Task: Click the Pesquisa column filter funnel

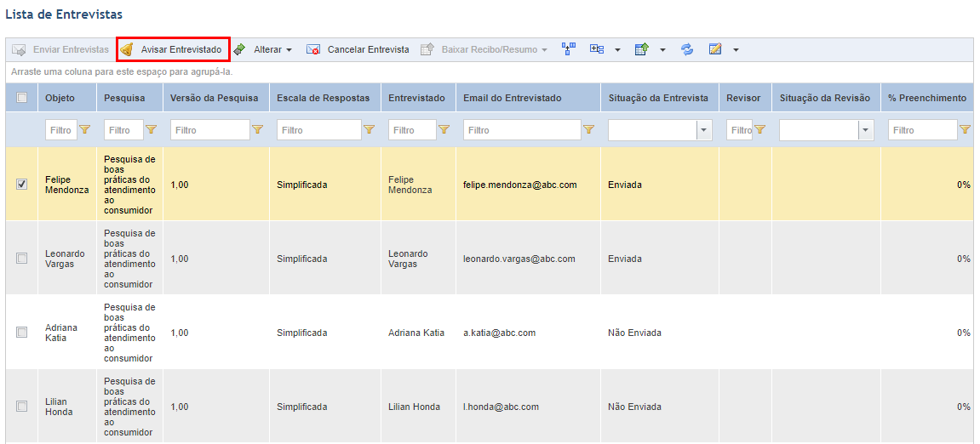Action: 151,130
